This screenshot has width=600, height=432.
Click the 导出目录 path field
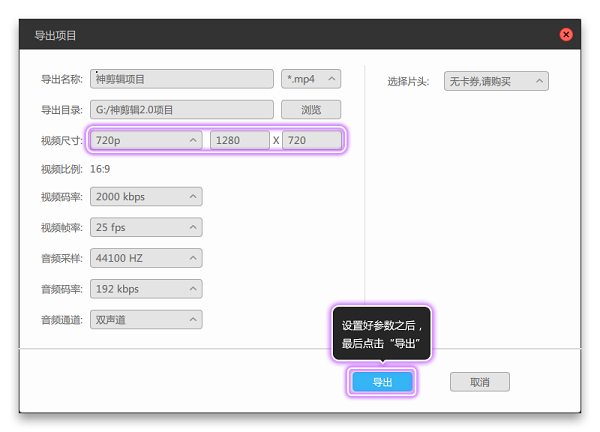point(181,109)
